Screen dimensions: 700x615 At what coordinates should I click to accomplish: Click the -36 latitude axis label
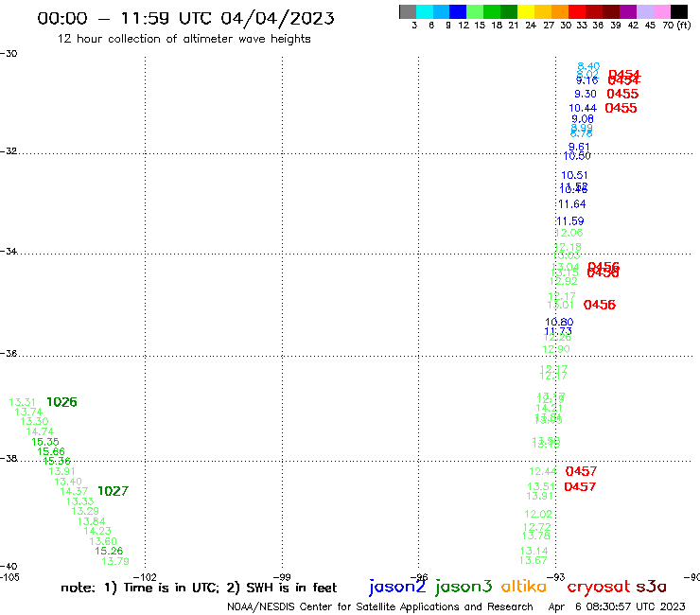pos(9,353)
